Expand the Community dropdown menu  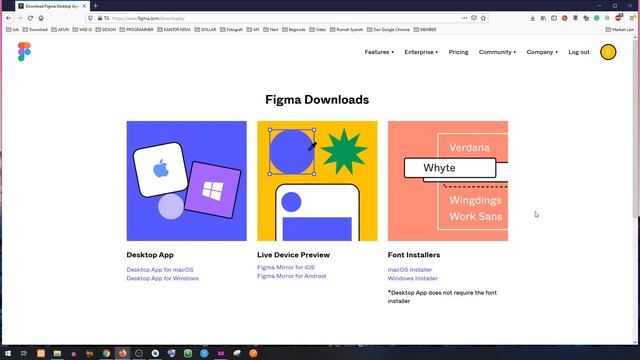click(497, 52)
